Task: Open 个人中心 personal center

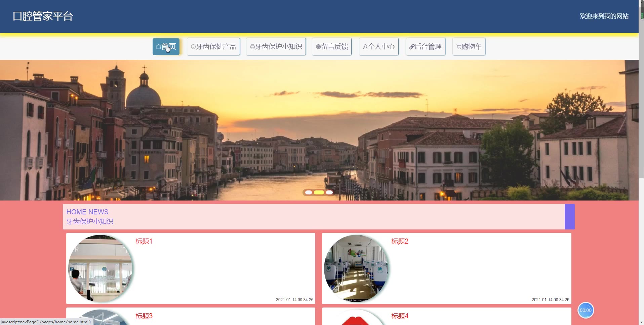Action: pyautogui.click(x=379, y=46)
